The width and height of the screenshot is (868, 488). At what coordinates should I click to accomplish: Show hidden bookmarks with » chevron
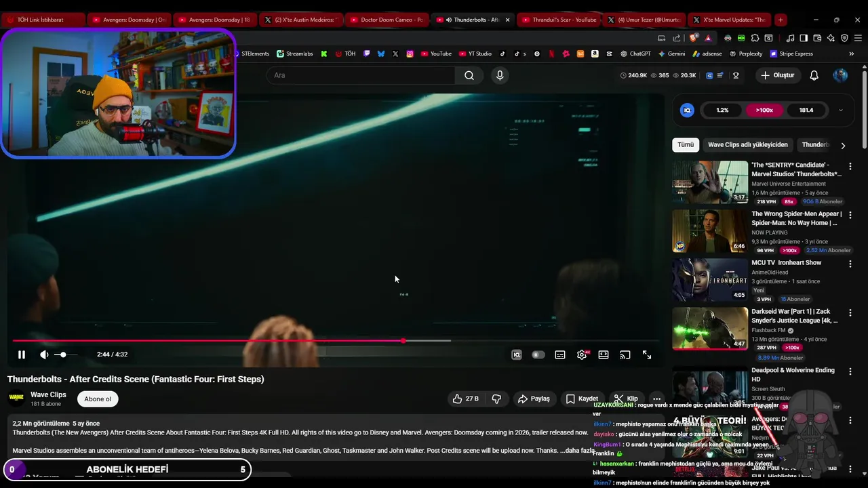coord(851,54)
